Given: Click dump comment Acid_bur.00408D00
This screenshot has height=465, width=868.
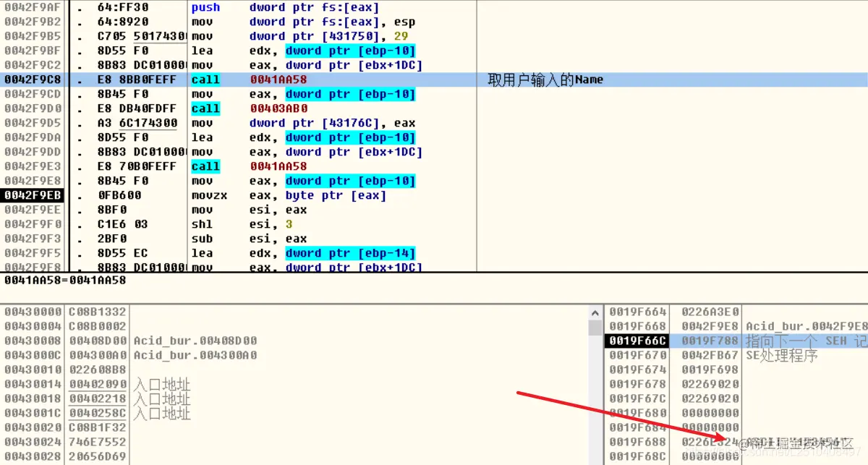Looking at the screenshot, I should tap(195, 341).
